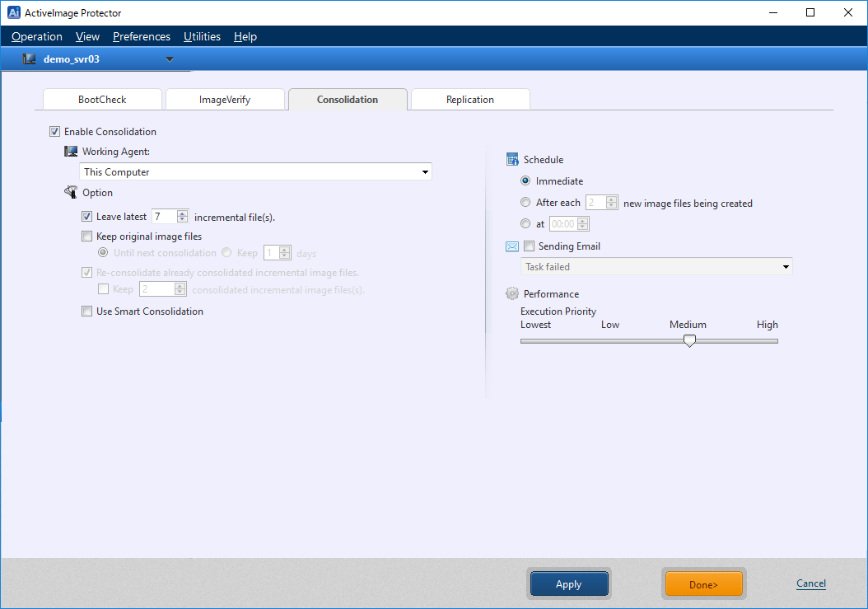Click Keep consolidated files spinner arrows
Viewport: 868px width, 609px height.
pos(180,289)
